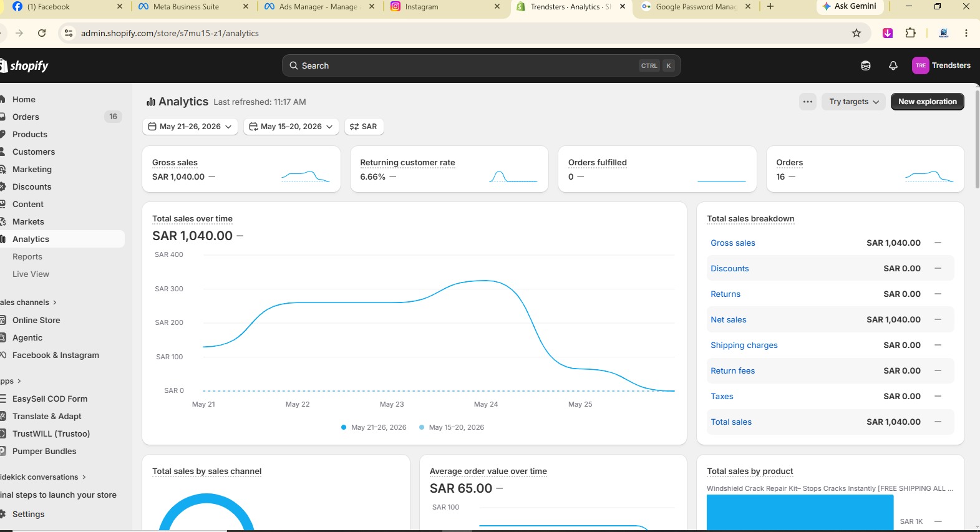Viewport: 980px width, 532px height.
Task: Open Discounts in the sidebar
Action: [x=32, y=186]
